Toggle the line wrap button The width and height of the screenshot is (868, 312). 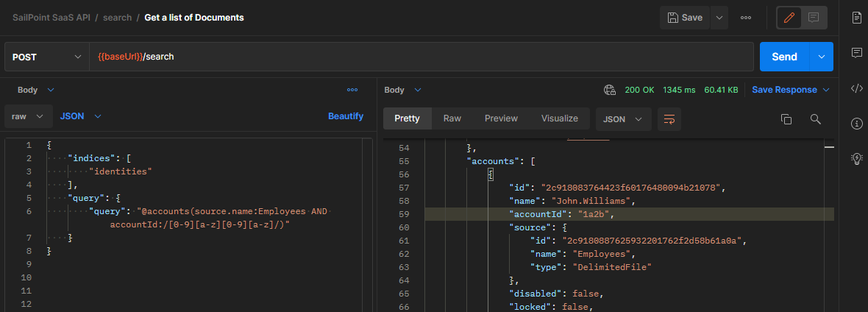[669, 119]
